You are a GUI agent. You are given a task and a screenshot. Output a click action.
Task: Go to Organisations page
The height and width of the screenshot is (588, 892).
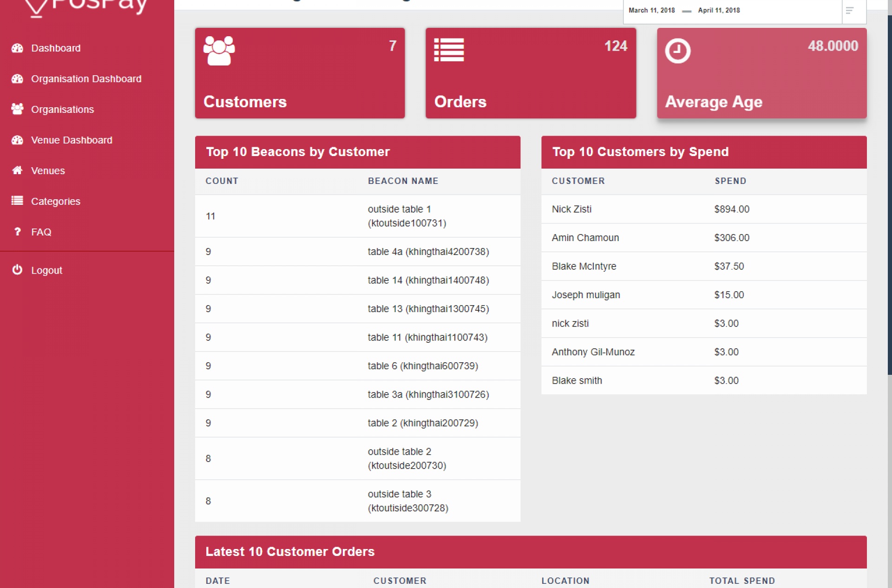tap(63, 109)
